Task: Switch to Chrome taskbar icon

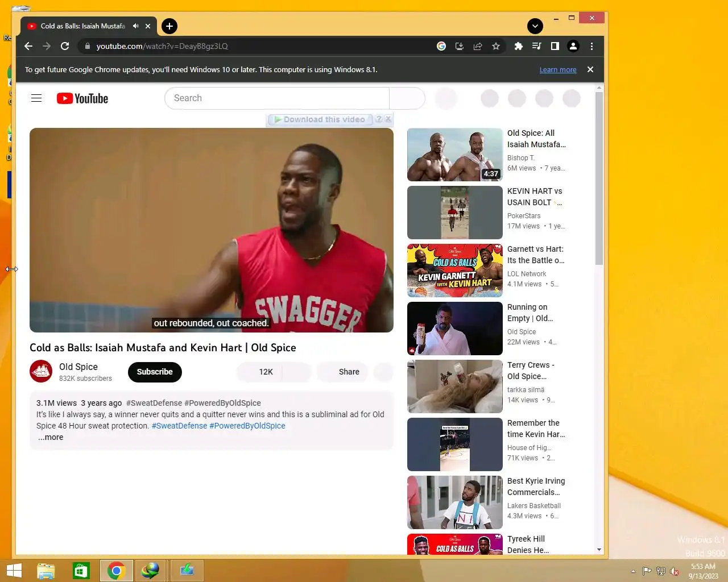Action: [x=116, y=571]
